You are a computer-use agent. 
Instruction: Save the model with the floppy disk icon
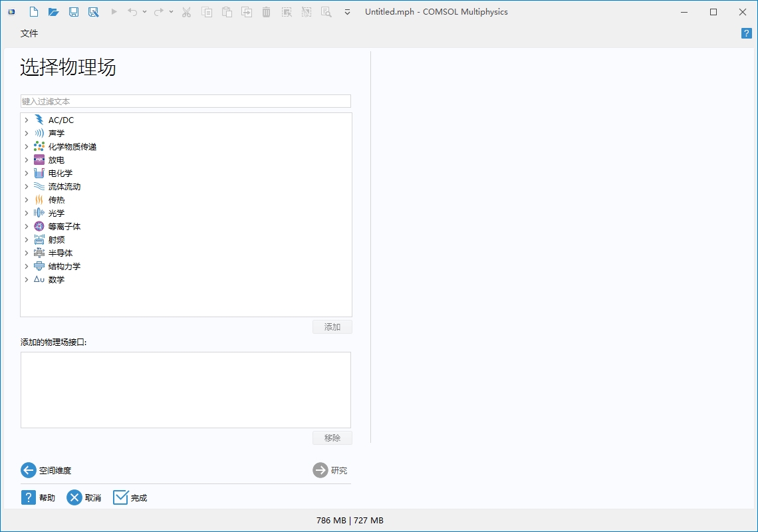click(74, 12)
